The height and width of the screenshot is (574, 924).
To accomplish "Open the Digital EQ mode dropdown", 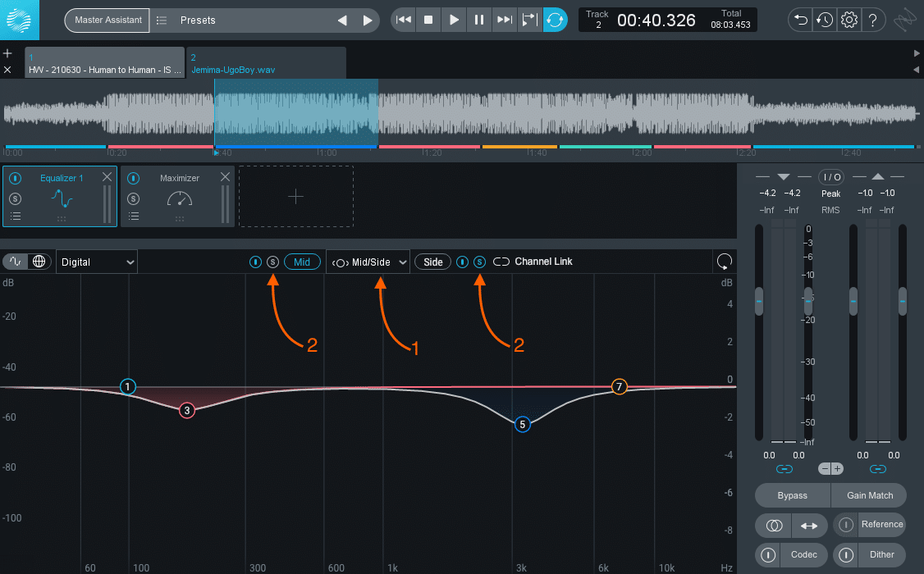I will click(97, 262).
